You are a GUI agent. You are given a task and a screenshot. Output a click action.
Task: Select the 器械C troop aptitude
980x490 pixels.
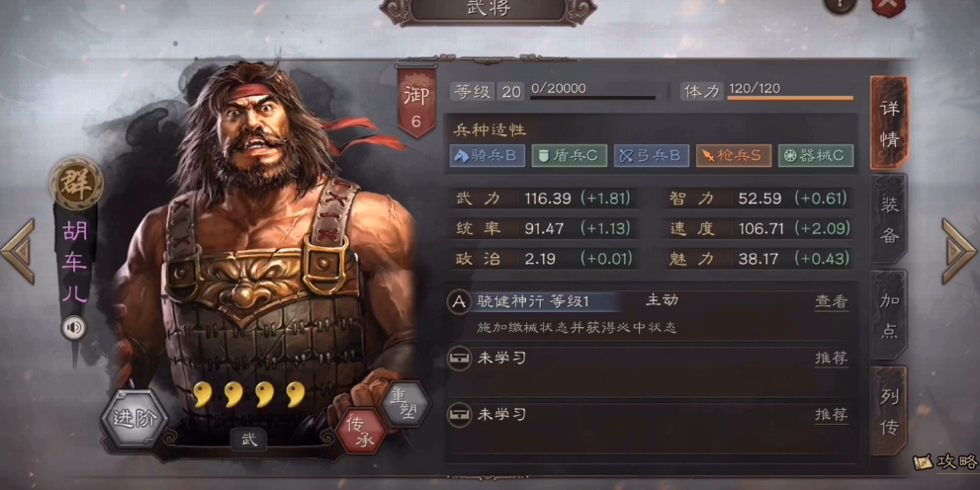click(x=816, y=155)
